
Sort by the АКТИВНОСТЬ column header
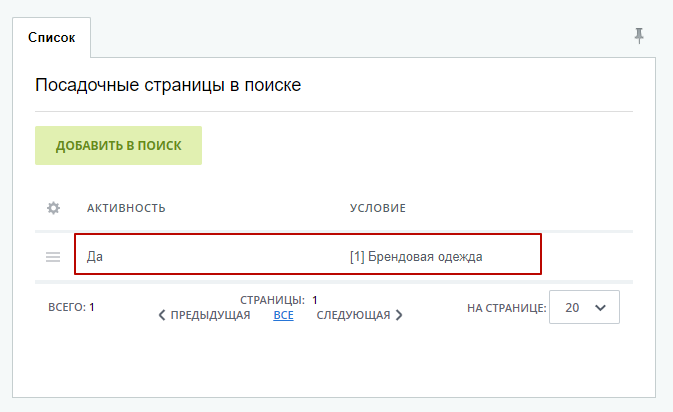(126, 208)
